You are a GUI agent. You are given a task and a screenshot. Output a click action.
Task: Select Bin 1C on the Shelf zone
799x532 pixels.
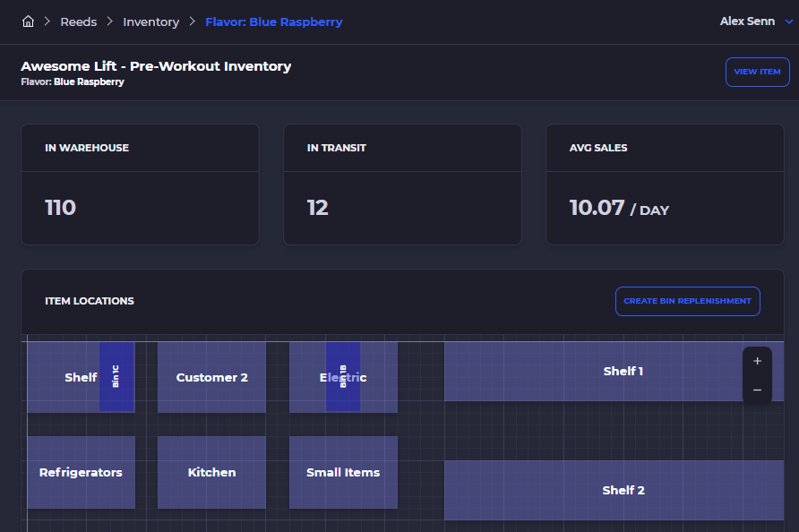point(116,376)
